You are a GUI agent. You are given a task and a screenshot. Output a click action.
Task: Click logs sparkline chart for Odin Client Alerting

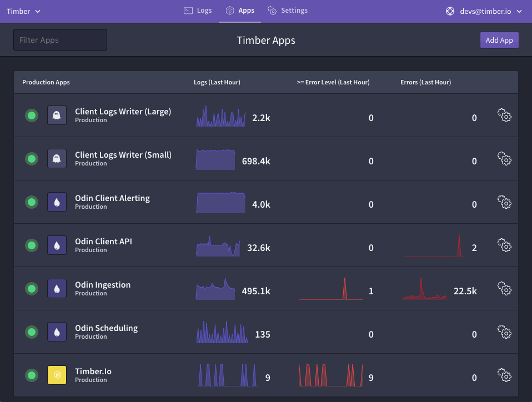(x=221, y=203)
